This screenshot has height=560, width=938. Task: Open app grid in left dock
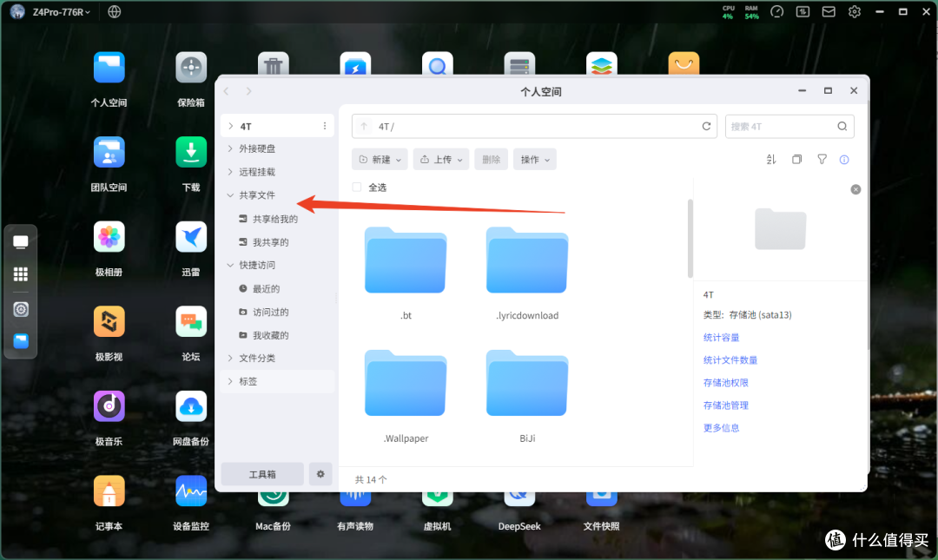pyautogui.click(x=21, y=274)
